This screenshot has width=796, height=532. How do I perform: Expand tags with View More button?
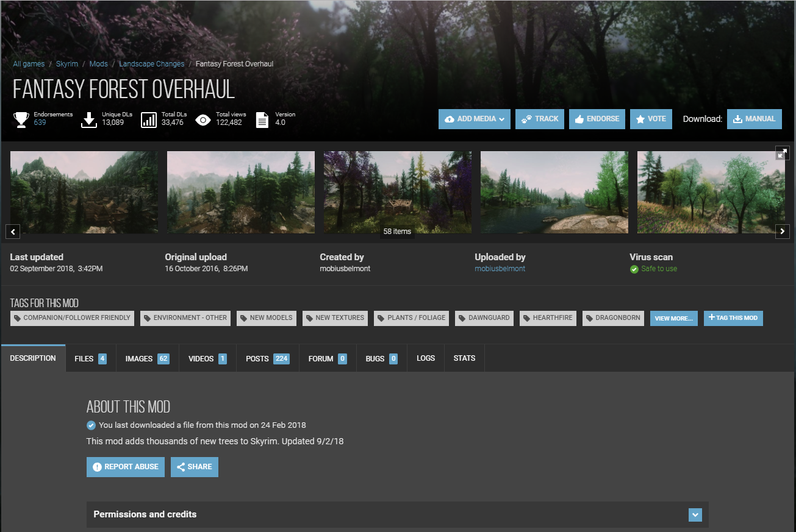click(x=673, y=318)
